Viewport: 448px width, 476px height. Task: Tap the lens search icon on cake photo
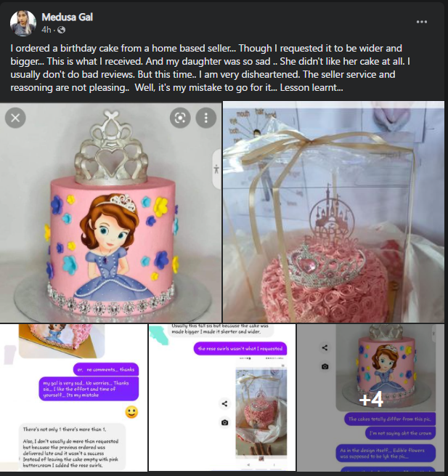click(x=180, y=118)
